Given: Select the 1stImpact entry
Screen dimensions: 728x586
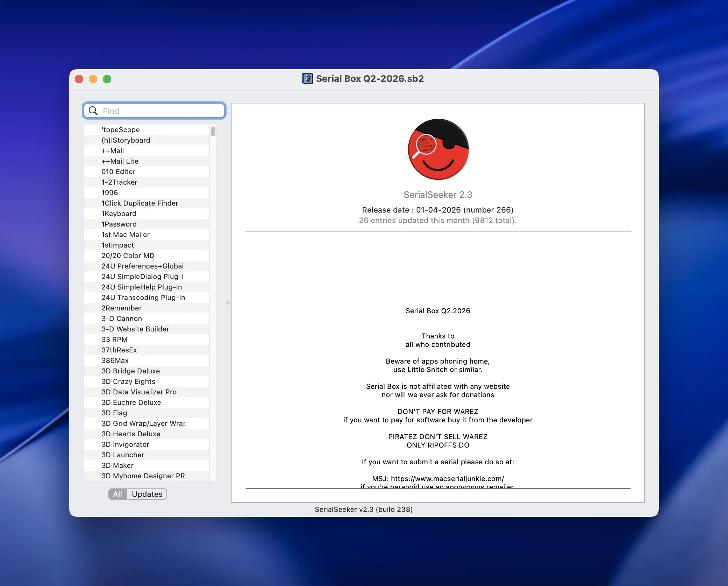Looking at the screenshot, I should (147, 245).
